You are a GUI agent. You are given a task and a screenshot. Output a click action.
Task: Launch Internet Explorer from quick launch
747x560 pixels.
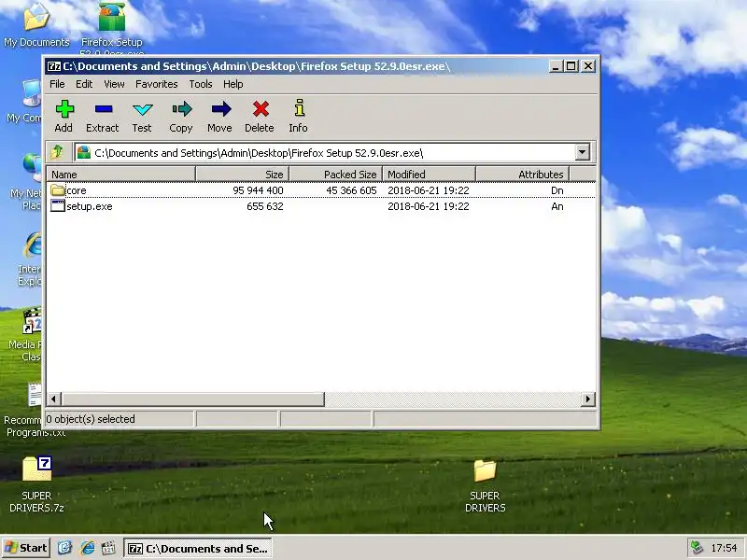[x=87, y=548]
